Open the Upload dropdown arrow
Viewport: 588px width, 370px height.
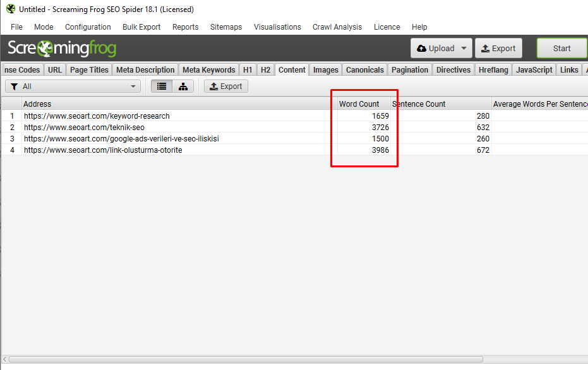click(x=464, y=49)
